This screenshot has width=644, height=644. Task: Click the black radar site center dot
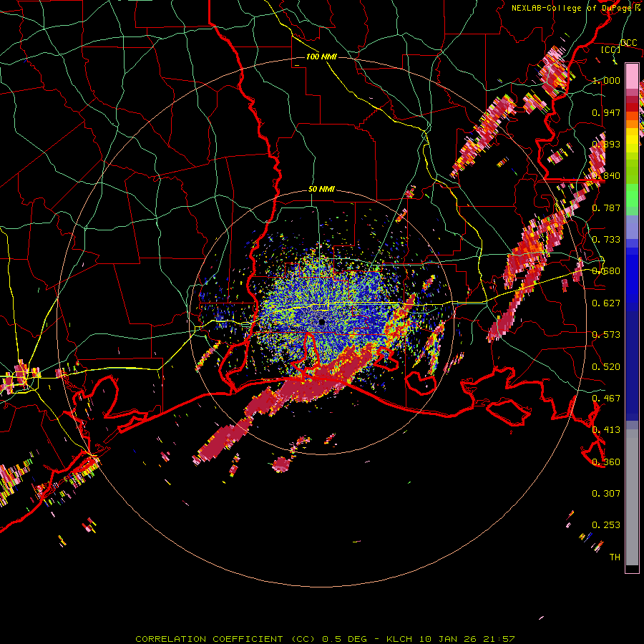click(x=321, y=323)
